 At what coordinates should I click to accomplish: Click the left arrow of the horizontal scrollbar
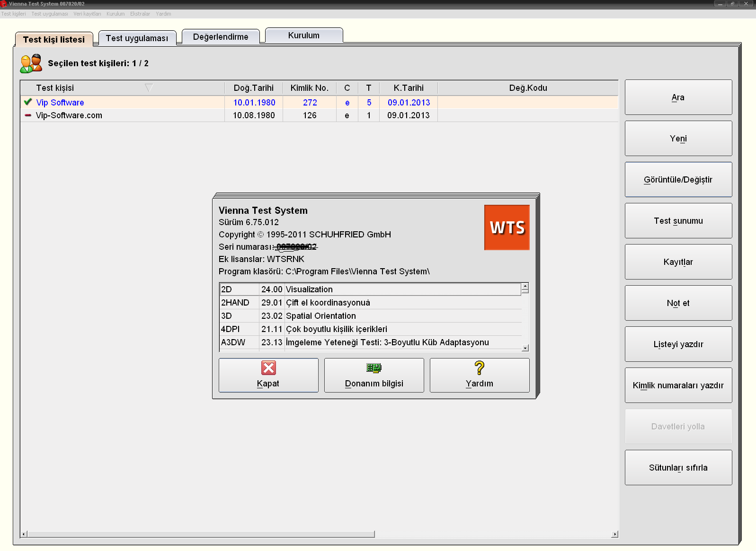click(24, 534)
